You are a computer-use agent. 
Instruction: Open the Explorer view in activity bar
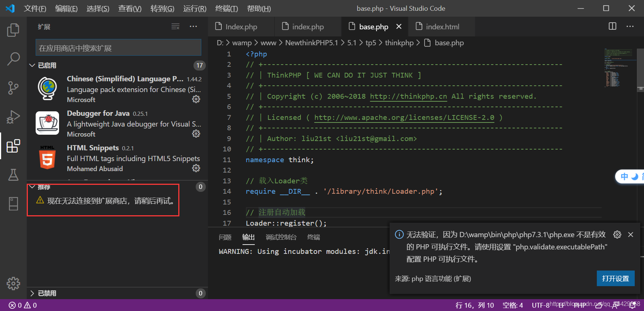point(13,30)
